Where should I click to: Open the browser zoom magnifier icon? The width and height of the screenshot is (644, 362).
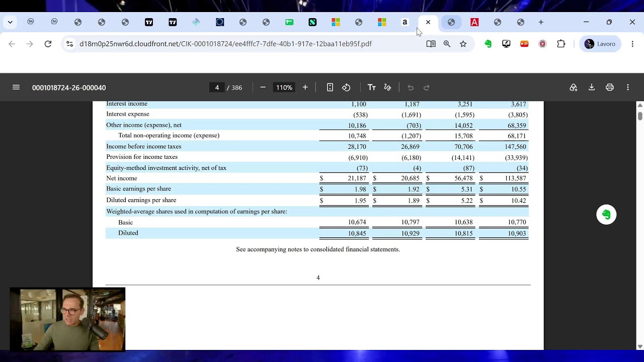[x=447, y=44]
